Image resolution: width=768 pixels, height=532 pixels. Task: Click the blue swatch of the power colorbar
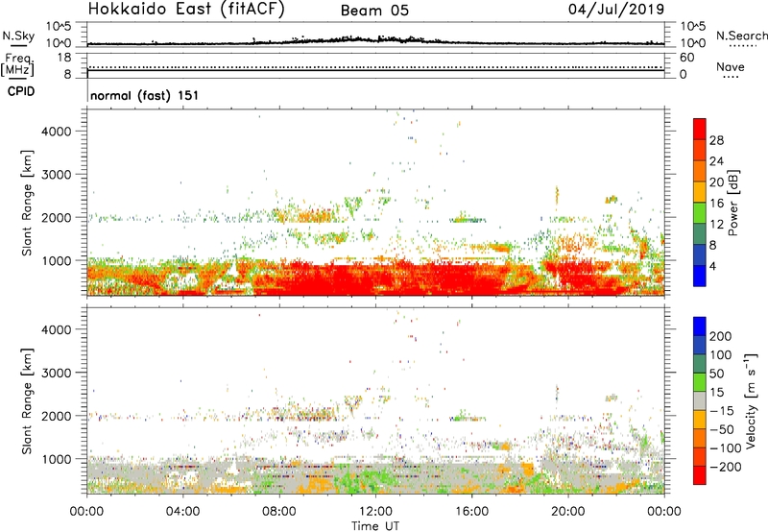700,276
